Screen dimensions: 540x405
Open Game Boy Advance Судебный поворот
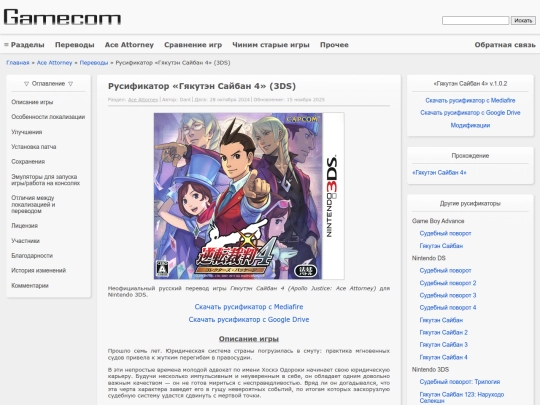pyautogui.click(x=445, y=233)
